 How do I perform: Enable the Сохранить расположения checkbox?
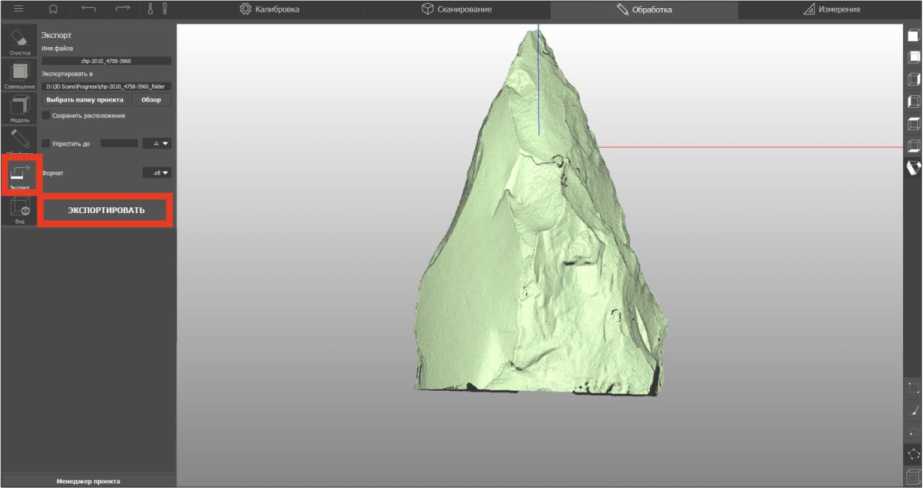pyautogui.click(x=46, y=115)
